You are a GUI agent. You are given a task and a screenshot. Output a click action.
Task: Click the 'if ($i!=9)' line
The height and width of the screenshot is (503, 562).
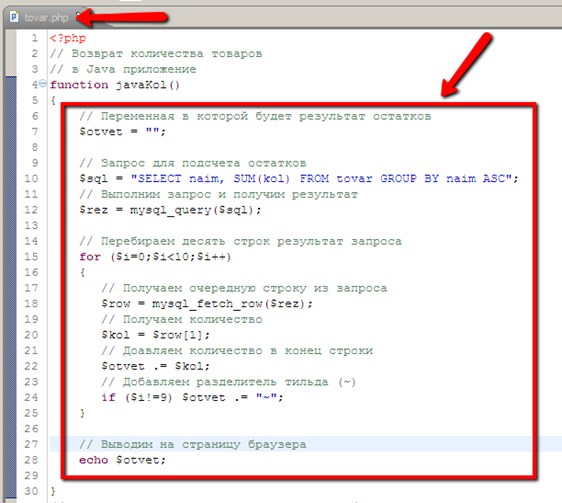(x=192, y=397)
